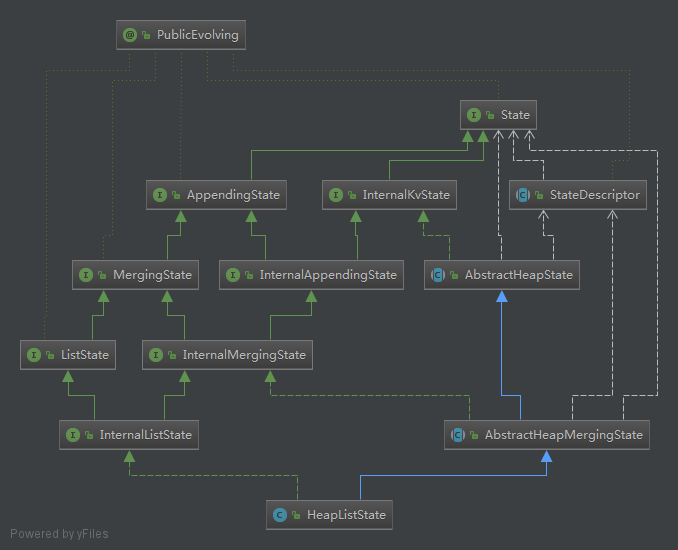
Task: Click the public visibility icon beside InternalKvState
Action: 352,195
